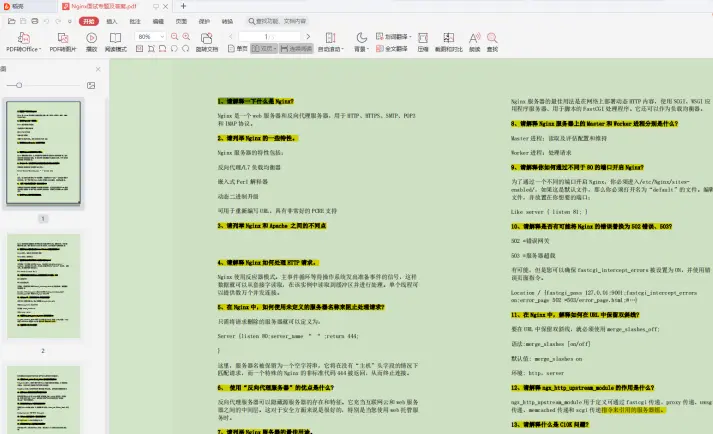Close the Nginx pdf document tab
The width and height of the screenshot is (713, 434).
tap(166, 6)
